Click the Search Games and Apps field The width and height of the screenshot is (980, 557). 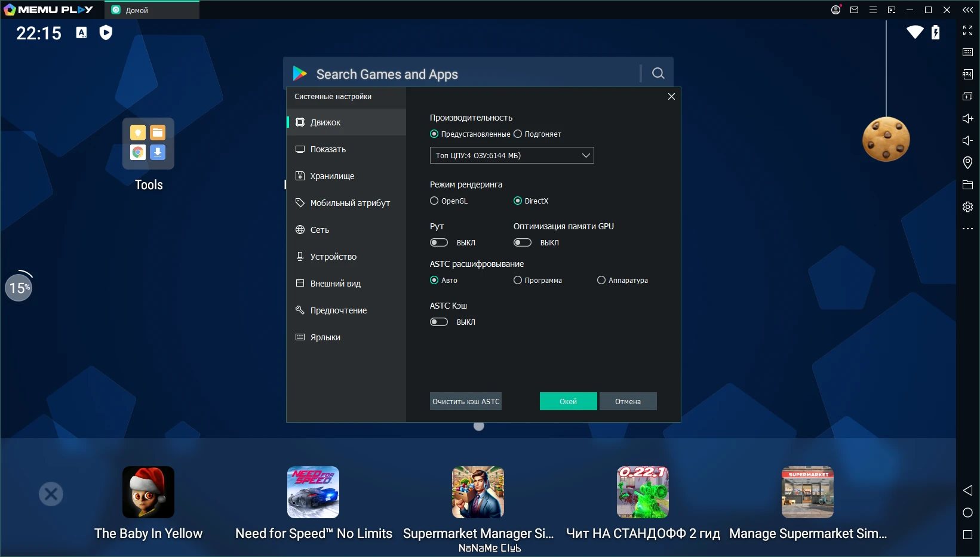tap(466, 73)
